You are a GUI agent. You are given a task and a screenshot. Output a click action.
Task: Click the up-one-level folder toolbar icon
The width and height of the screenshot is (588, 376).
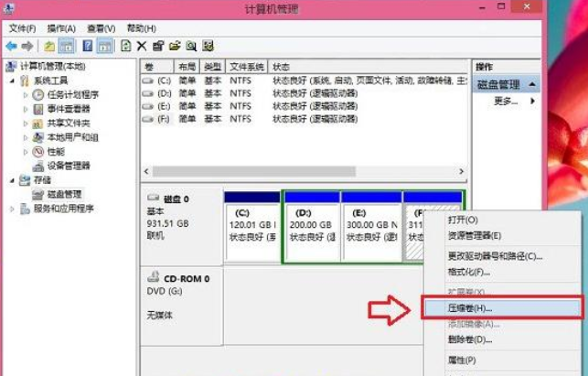[50, 46]
